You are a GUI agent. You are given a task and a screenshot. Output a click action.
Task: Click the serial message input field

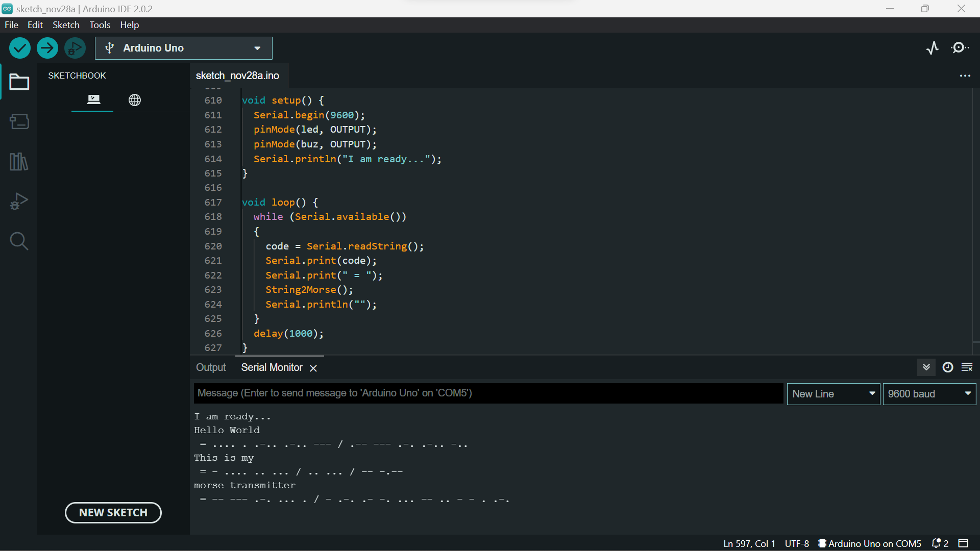(488, 393)
